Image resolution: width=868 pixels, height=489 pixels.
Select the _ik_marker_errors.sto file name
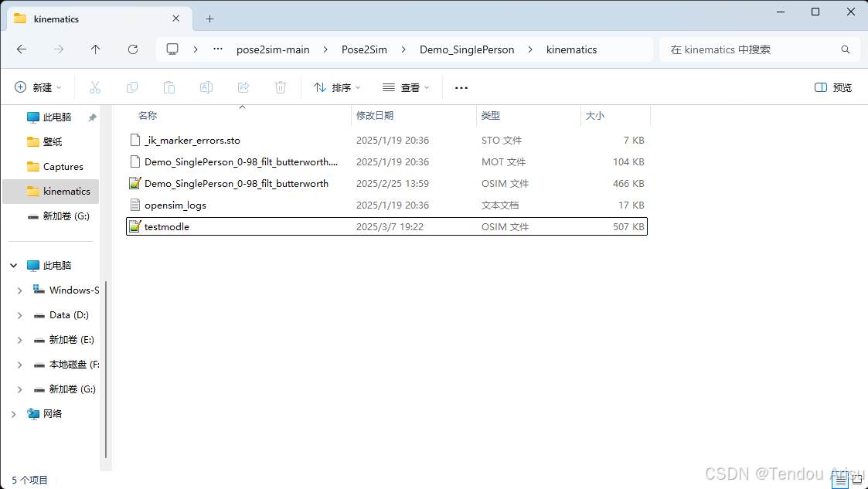(192, 141)
